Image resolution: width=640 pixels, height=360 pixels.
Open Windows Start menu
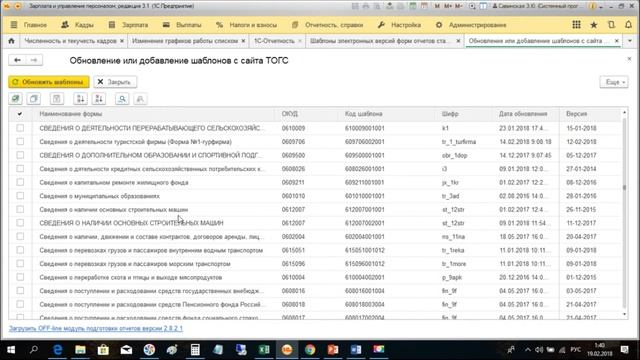pos(11,350)
